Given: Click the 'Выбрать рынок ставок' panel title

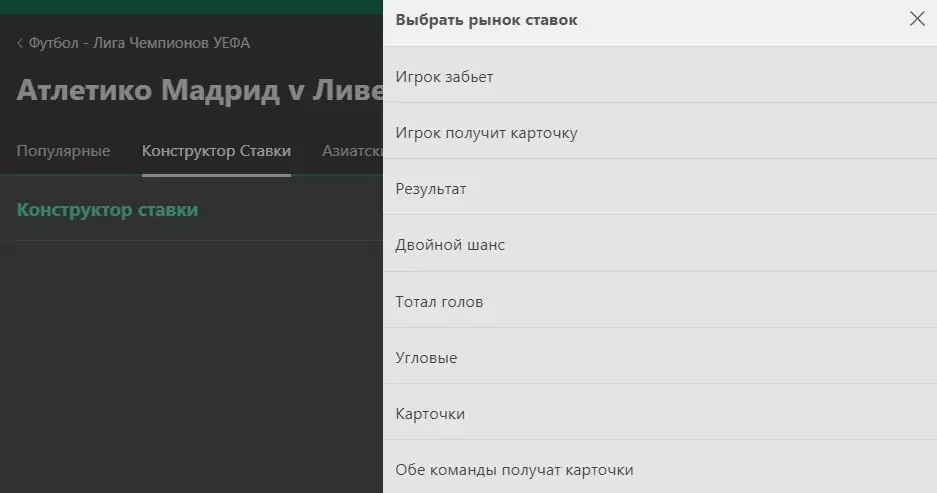Looking at the screenshot, I should point(486,20).
